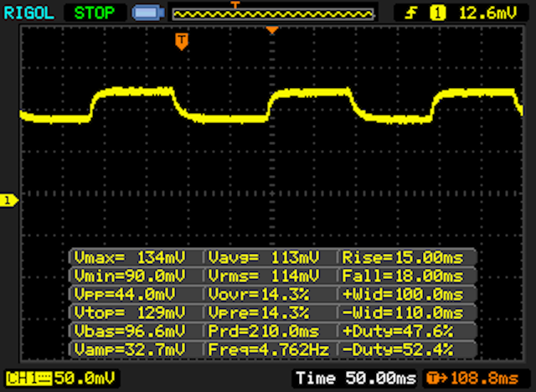536x392 pixels.
Task: Click the -Wid=110.0ms measurement
Action: [x=403, y=312]
